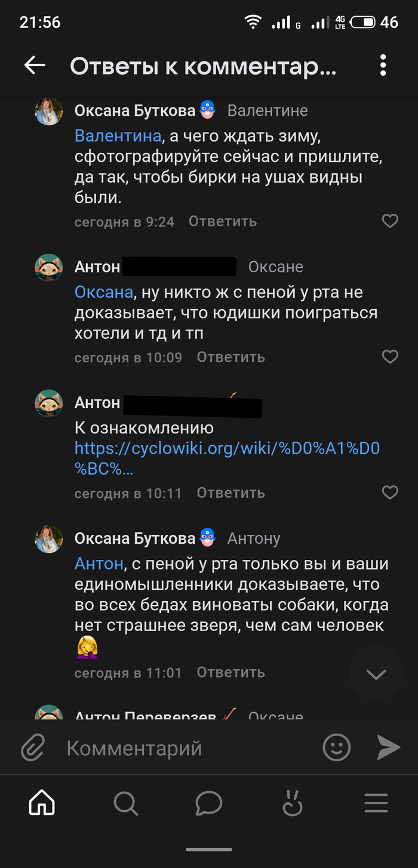
Task: Reply to the 9:24 comment
Action: [223, 221]
